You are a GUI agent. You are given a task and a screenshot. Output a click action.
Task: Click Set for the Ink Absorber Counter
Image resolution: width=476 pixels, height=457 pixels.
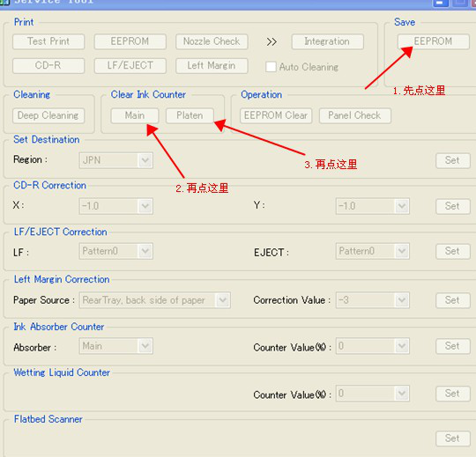(x=452, y=346)
